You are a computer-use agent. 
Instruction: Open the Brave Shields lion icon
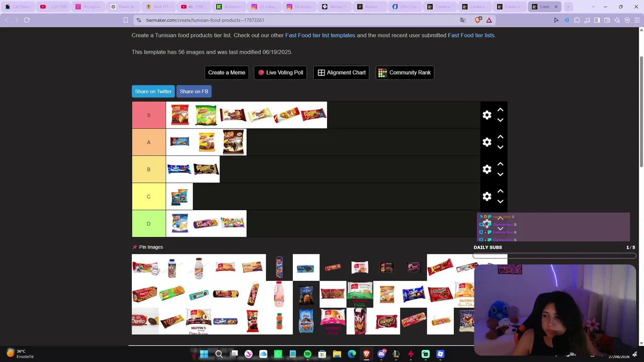[477, 20]
